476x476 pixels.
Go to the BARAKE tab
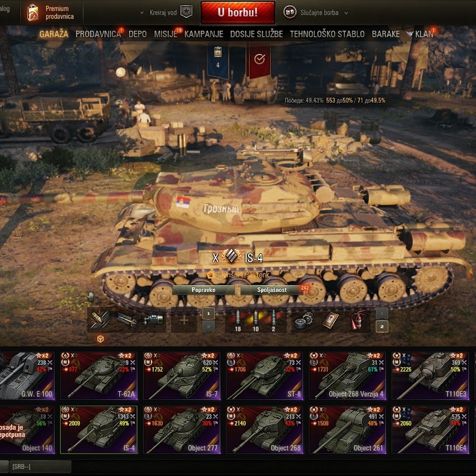pyautogui.click(x=386, y=34)
